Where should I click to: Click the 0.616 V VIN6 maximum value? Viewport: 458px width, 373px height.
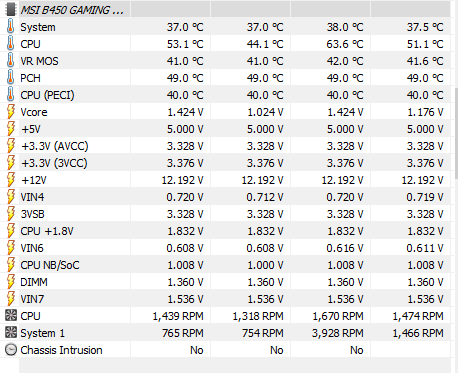[x=345, y=248]
